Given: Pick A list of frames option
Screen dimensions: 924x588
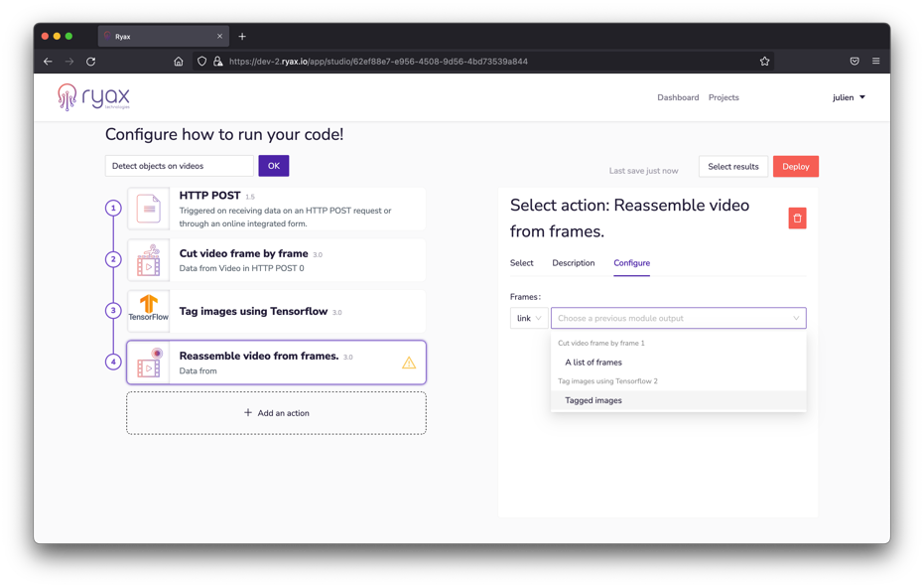Looking at the screenshot, I should pos(594,363).
